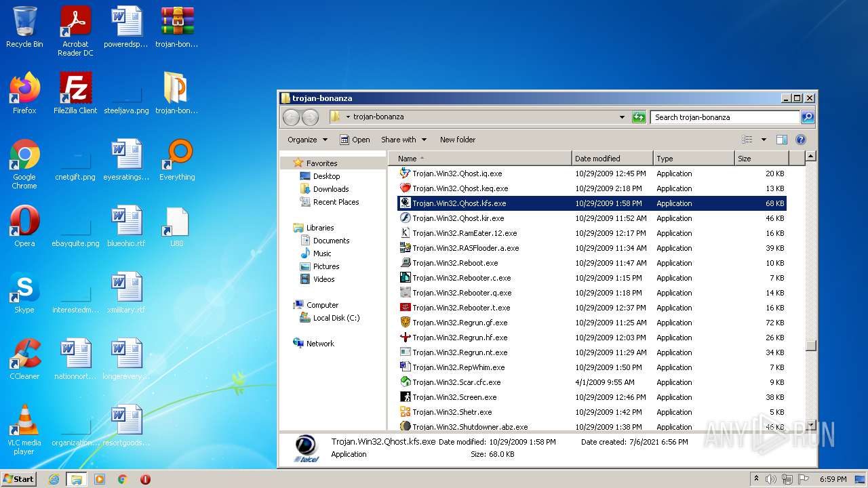Toggle the preview pane button
This screenshot has height=488, width=868.
click(x=781, y=140)
